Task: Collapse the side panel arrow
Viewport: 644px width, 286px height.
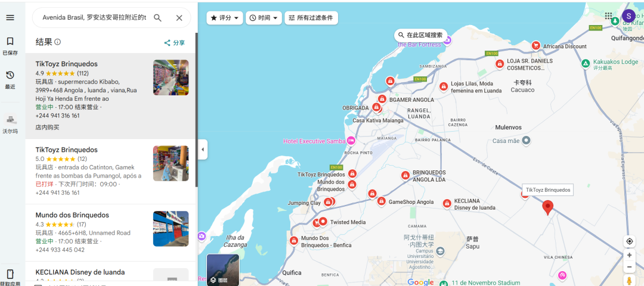Action: (x=203, y=150)
